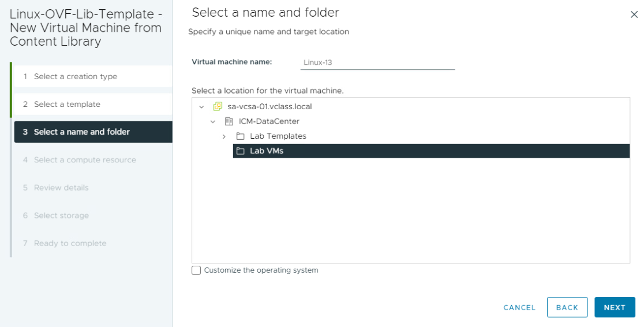
Task: Click the Linux-OVF-Lib-Template wizard title
Action: tap(86, 28)
